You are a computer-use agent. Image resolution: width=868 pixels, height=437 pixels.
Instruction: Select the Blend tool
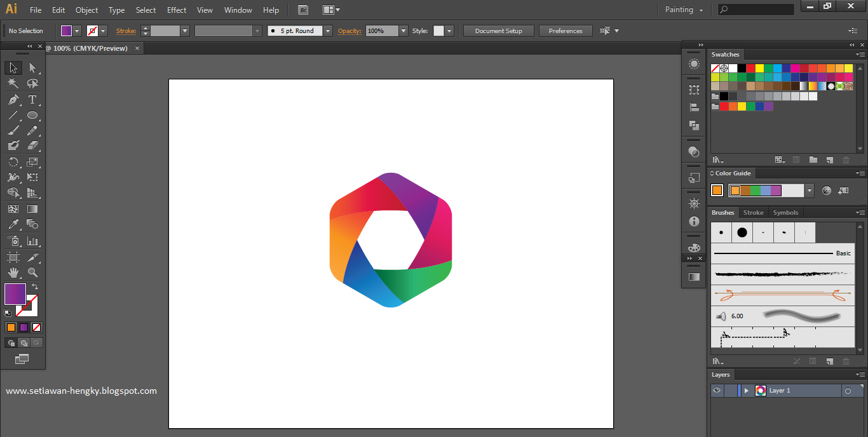coord(32,224)
